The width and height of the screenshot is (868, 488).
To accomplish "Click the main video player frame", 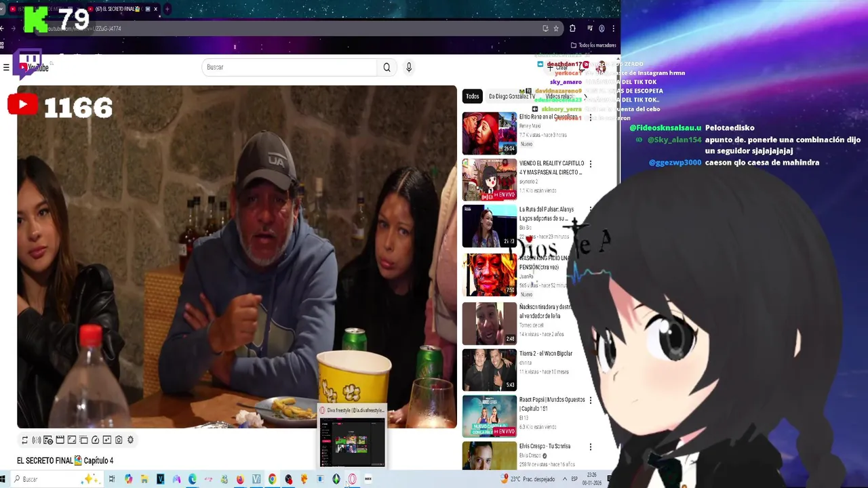I will [x=237, y=257].
